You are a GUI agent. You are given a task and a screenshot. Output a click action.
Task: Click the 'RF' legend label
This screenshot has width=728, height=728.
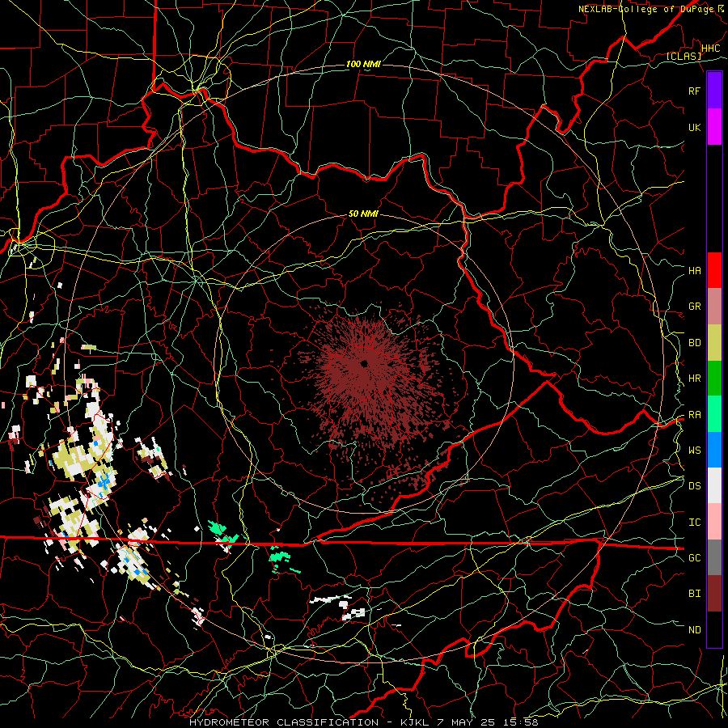694,91
